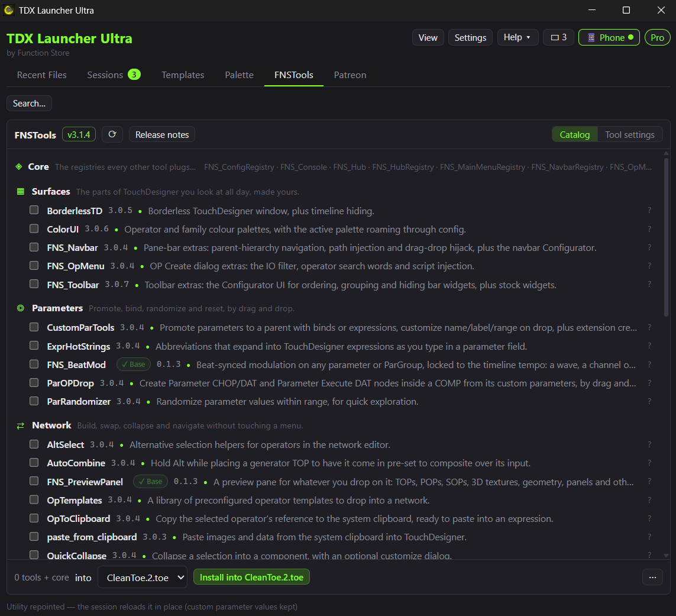Check the AltSelect checkbox
The image size is (676, 616).
(34, 444)
